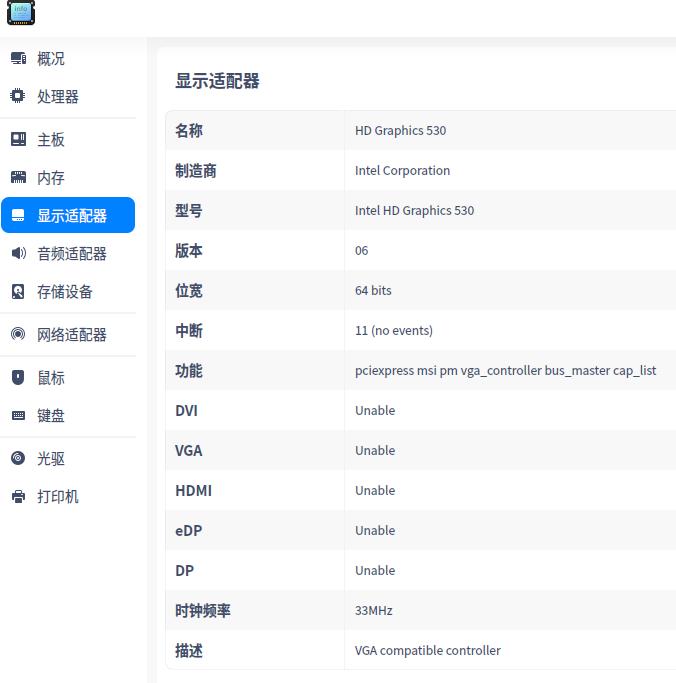The image size is (676, 683).
Task: Click the 描述 field label
Action: point(189,651)
